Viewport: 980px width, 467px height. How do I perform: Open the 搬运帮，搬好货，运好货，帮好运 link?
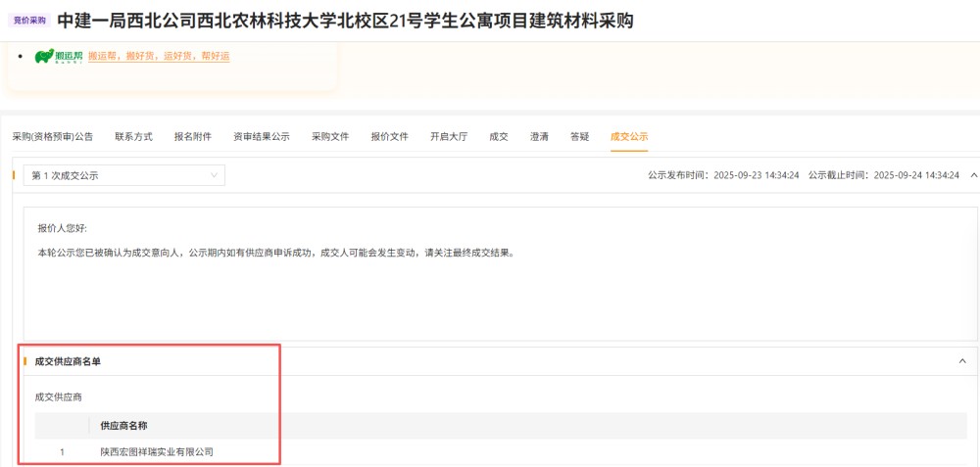coord(159,56)
